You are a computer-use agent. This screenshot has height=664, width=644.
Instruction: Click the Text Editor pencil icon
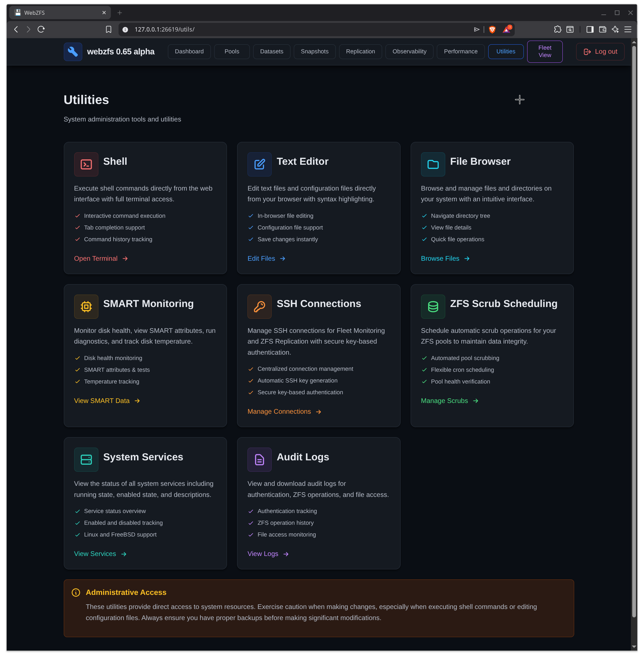259,164
